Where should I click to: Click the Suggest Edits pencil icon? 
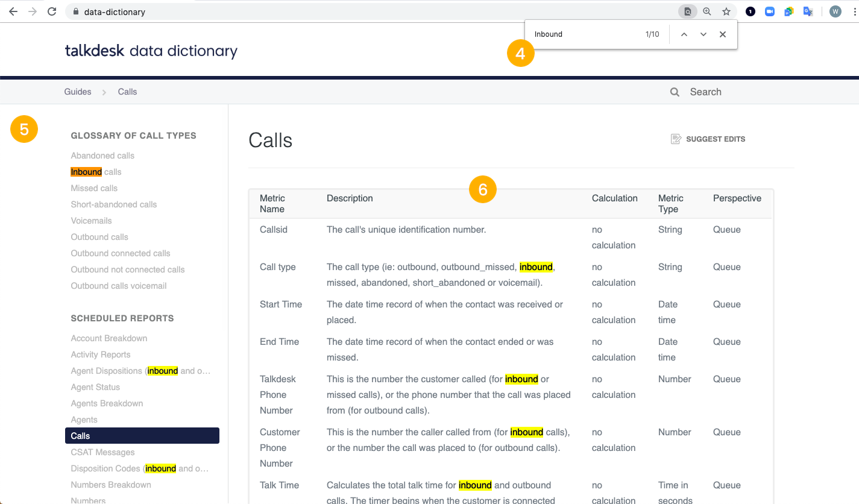676,138
